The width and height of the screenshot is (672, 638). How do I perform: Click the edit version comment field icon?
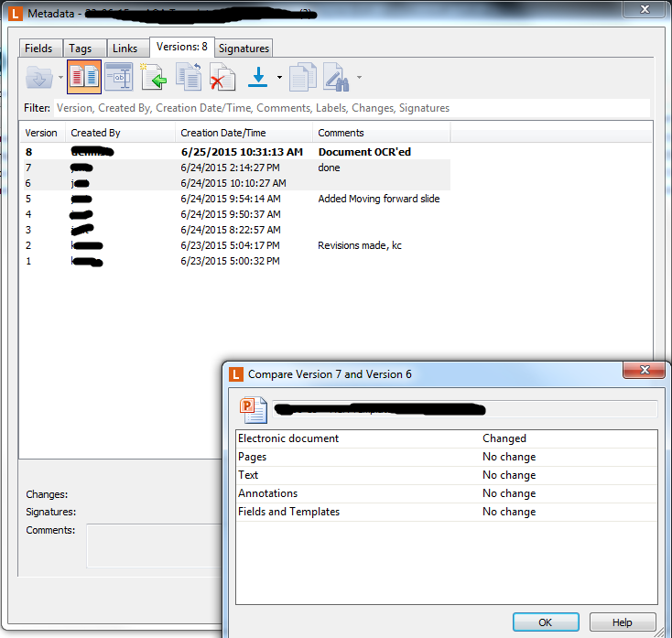coord(119,77)
